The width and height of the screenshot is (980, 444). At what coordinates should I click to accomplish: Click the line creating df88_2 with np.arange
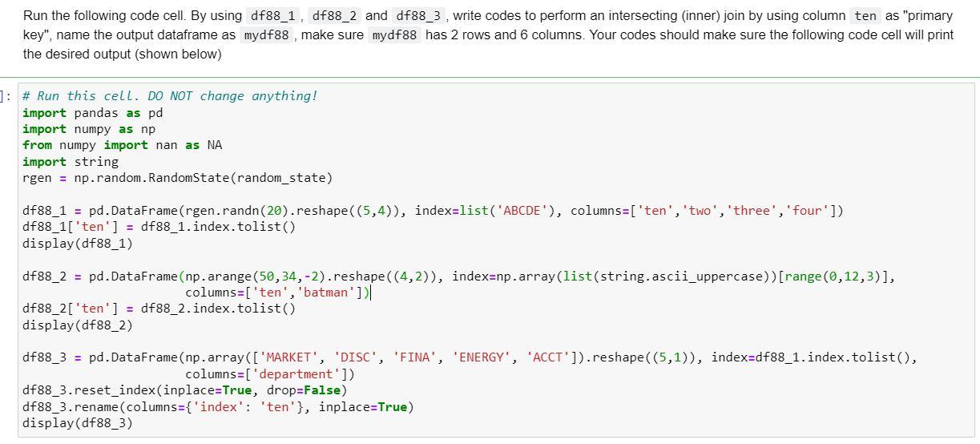point(459,276)
